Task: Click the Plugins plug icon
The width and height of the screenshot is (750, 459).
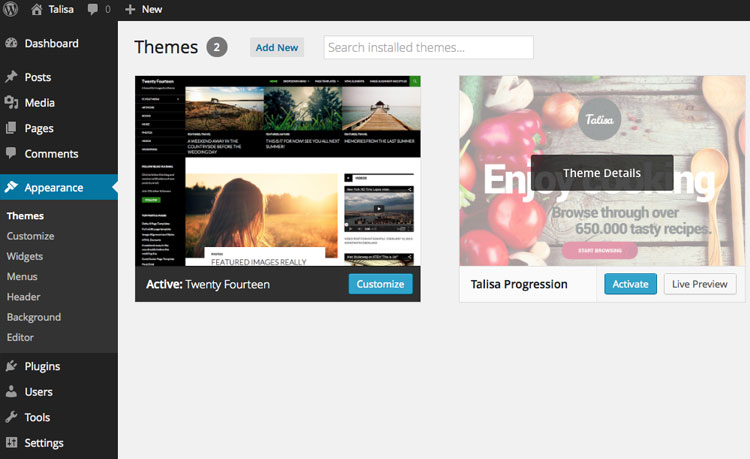Action: [x=11, y=366]
